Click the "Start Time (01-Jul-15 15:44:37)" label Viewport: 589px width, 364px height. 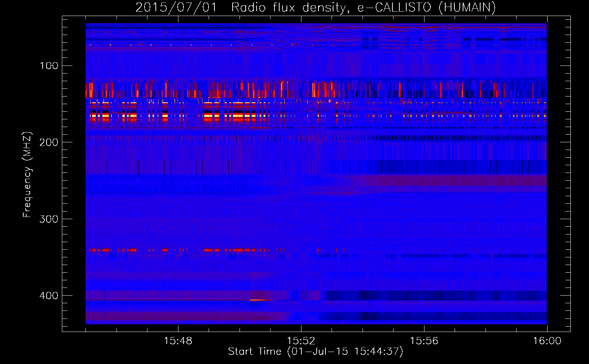pyautogui.click(x=316, y=352)
